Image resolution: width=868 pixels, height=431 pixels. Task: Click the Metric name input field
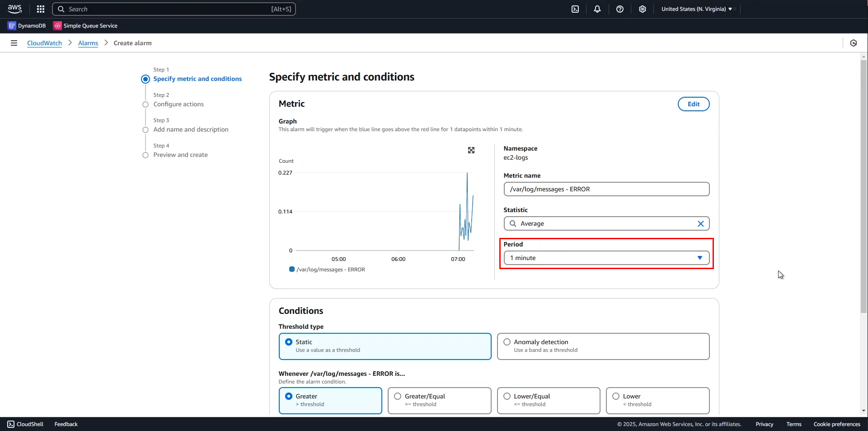tap(606, 189)
